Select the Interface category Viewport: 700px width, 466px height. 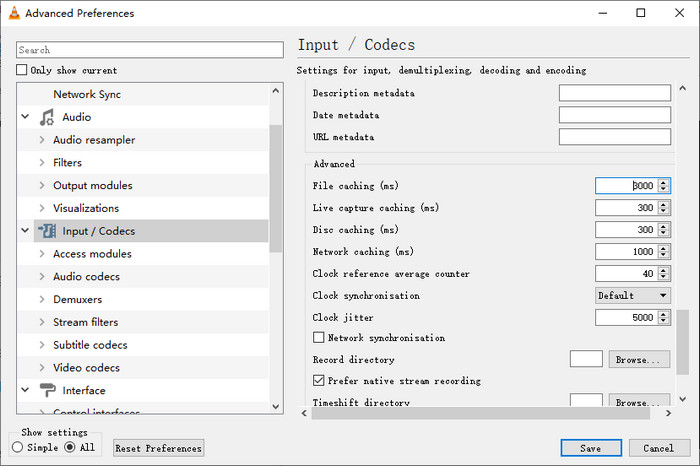[84, 390]
